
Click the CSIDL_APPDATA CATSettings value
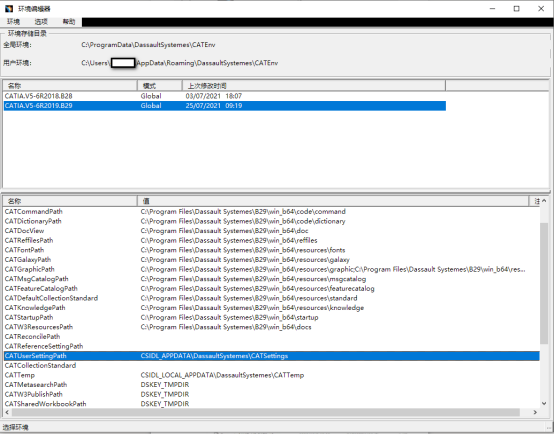tap(214, 356)
